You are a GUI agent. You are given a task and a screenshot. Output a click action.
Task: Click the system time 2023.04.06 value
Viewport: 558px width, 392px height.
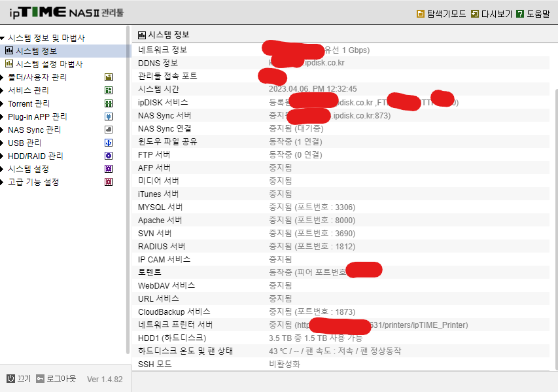313,89
